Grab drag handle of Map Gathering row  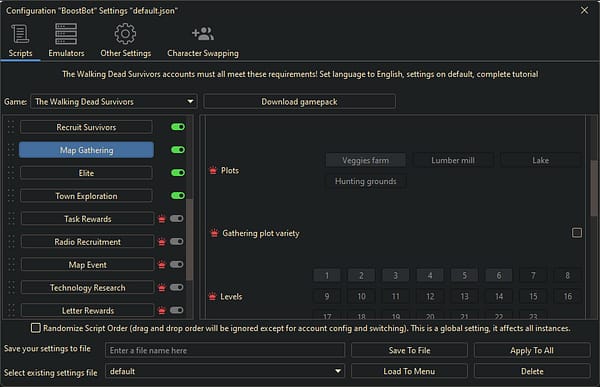coord(11,150)
